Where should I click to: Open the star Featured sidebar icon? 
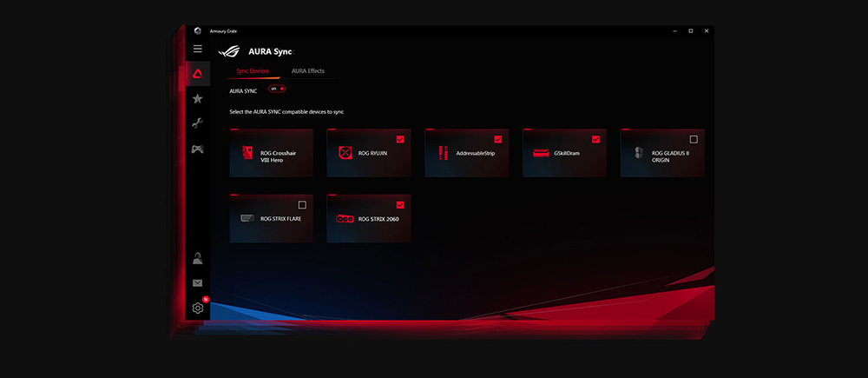pyautogui.click(x=198, y=99)
